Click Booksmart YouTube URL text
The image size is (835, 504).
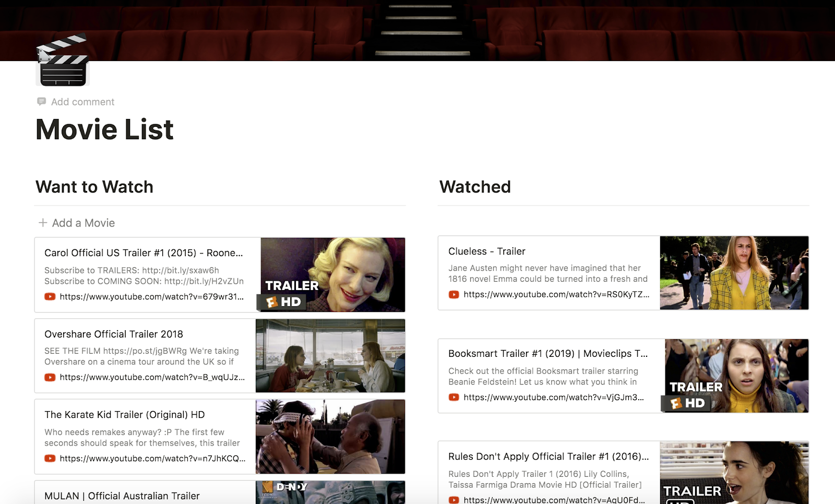554,398
